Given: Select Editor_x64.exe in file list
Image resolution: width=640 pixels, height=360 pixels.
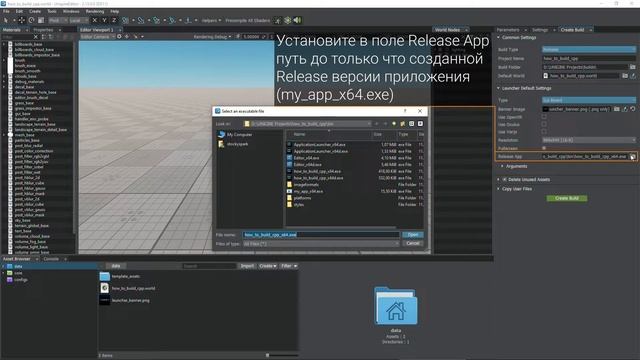Looking at the screenshot, I should pos(306,158).
